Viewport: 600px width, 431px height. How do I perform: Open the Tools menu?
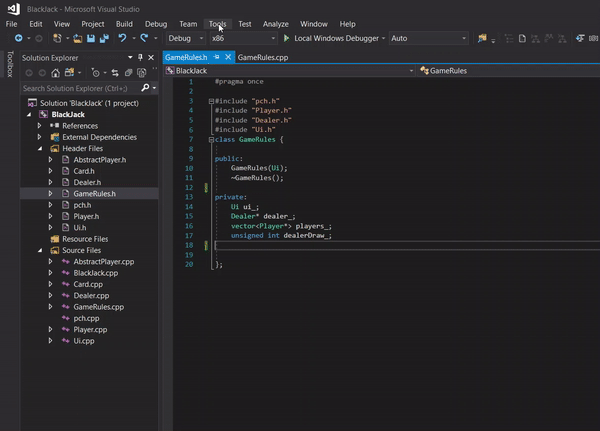click(217, 24)
